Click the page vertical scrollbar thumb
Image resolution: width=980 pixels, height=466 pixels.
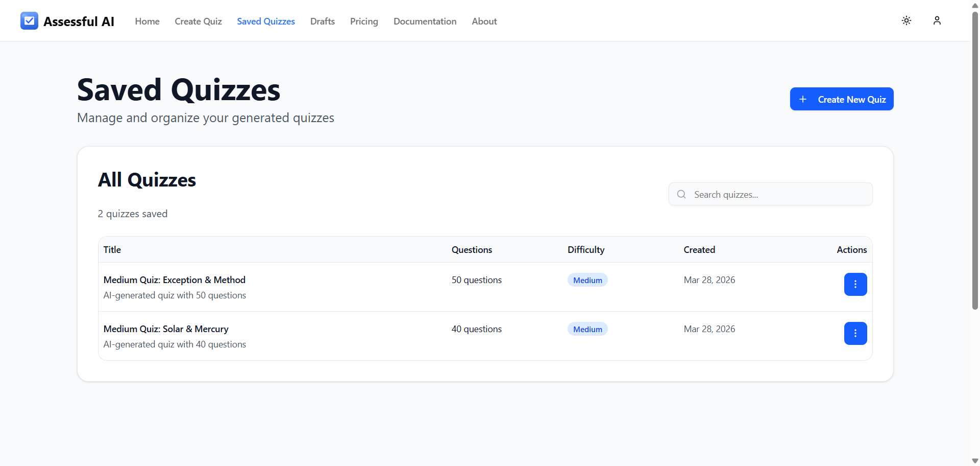coord(975,160)
